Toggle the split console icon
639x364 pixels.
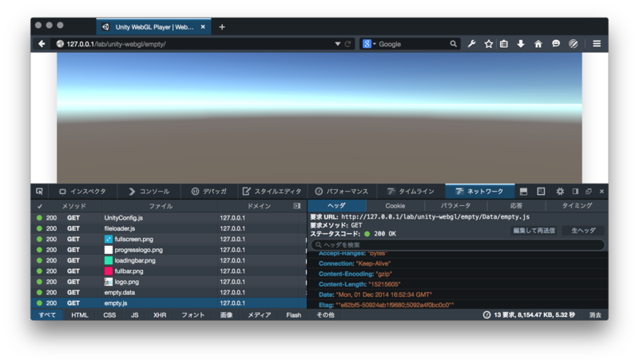524,192
